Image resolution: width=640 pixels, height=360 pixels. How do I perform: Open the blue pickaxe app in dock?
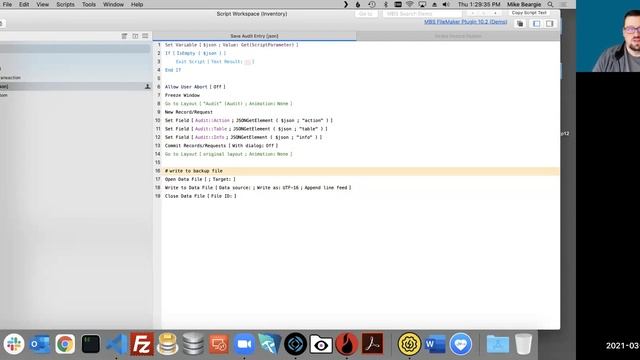pos(270,344)
